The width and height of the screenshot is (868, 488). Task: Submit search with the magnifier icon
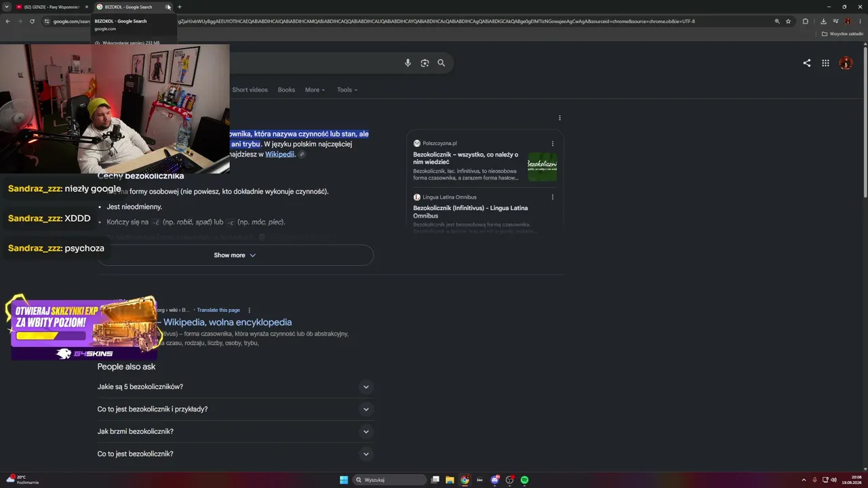441,63
